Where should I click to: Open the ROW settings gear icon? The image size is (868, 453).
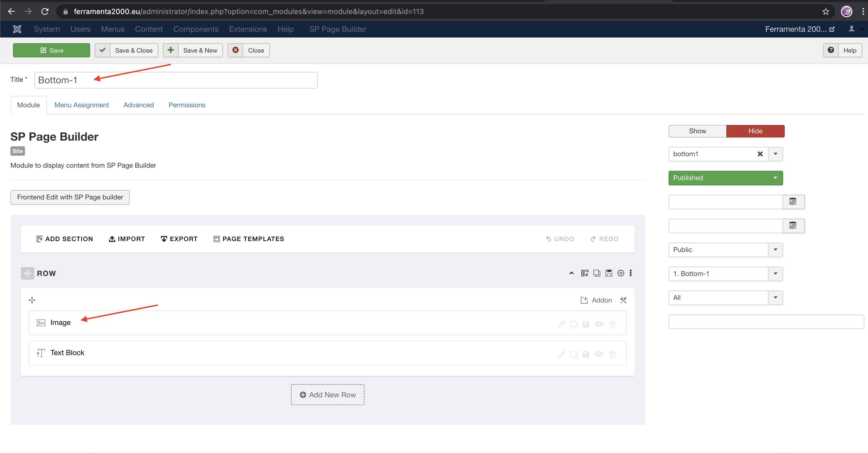[x=621, y=273]
